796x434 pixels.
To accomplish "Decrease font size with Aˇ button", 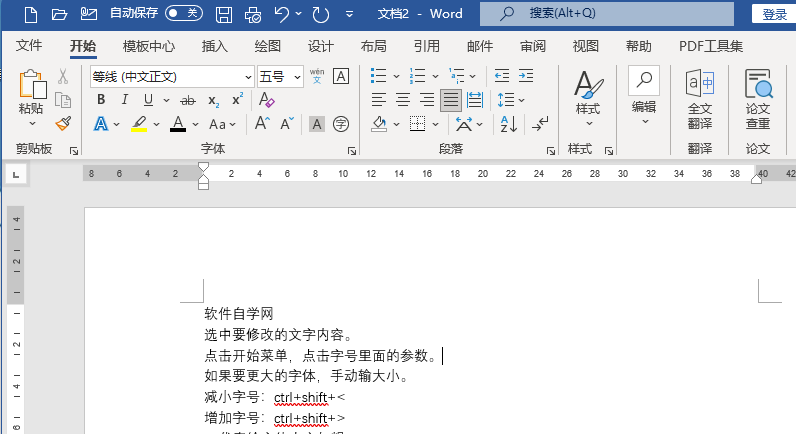I will point(287,123).
